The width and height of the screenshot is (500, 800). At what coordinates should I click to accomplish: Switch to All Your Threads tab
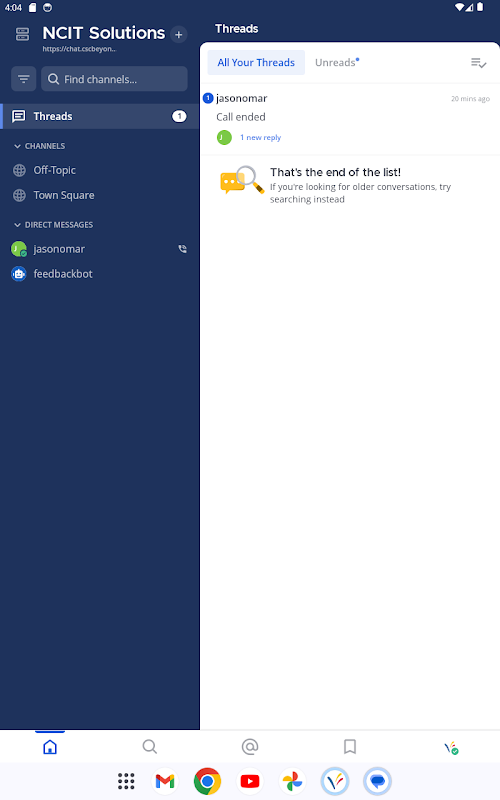click(256, 63)
